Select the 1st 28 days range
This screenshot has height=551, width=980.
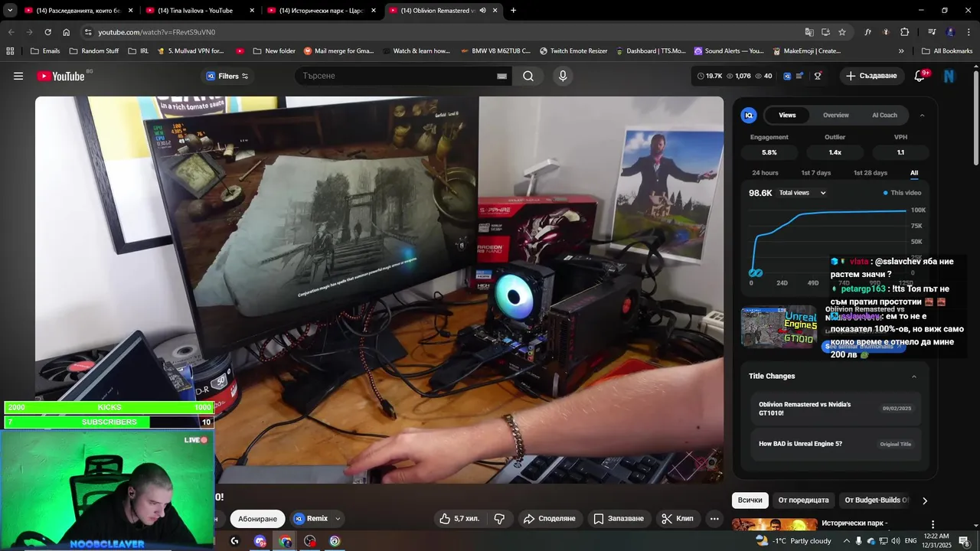[871, 173]
